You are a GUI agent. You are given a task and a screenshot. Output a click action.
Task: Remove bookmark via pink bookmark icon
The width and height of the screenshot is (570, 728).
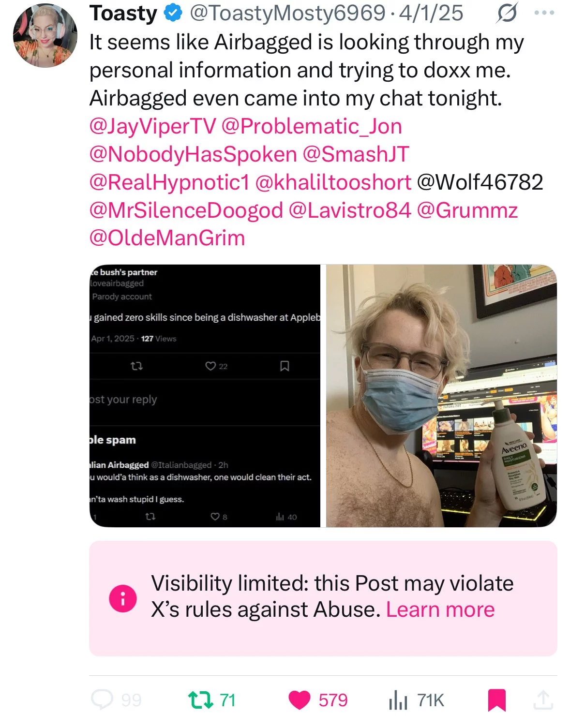(497, 700)
